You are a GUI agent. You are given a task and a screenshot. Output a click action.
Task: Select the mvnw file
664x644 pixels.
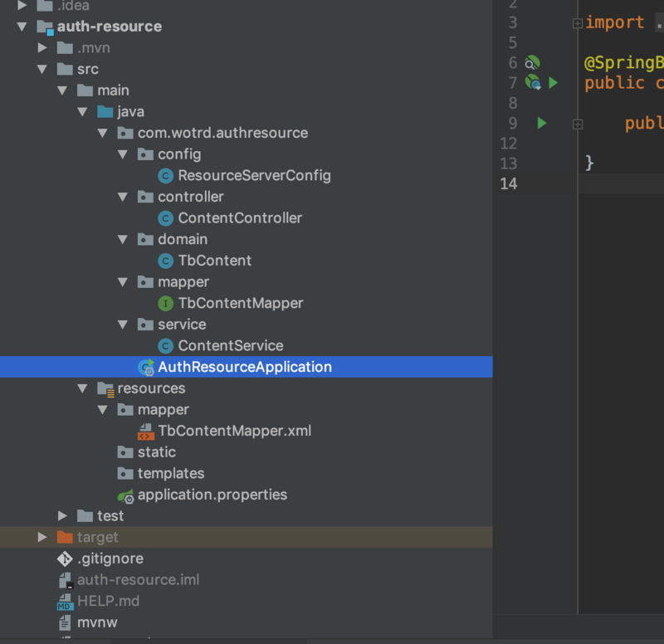click(96, 622)
